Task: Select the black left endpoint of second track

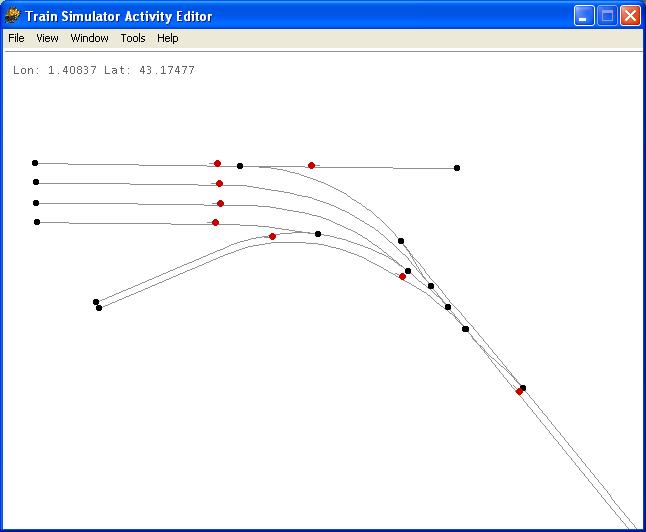Action: tap(36, 182)
